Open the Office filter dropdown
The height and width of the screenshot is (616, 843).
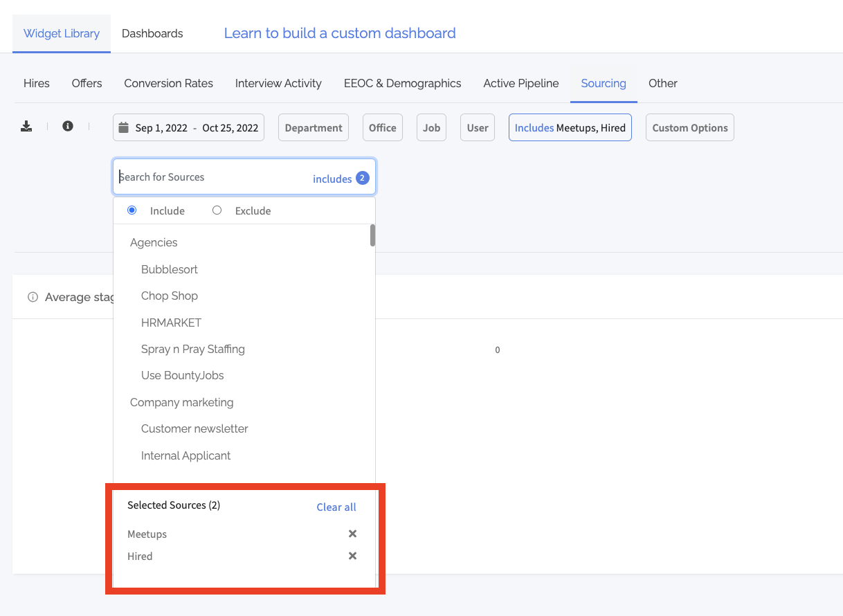tap(382, 127)
